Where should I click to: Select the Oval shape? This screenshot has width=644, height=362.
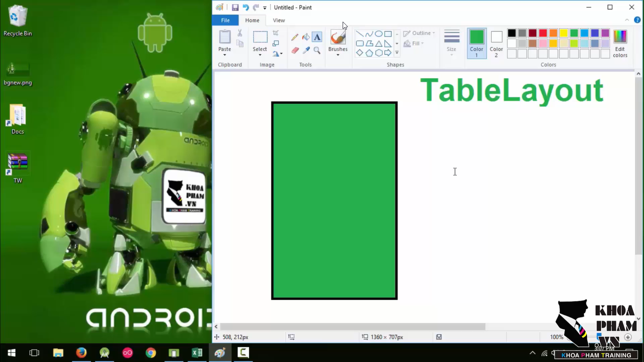pyautogui.click(x=378, y=34)
